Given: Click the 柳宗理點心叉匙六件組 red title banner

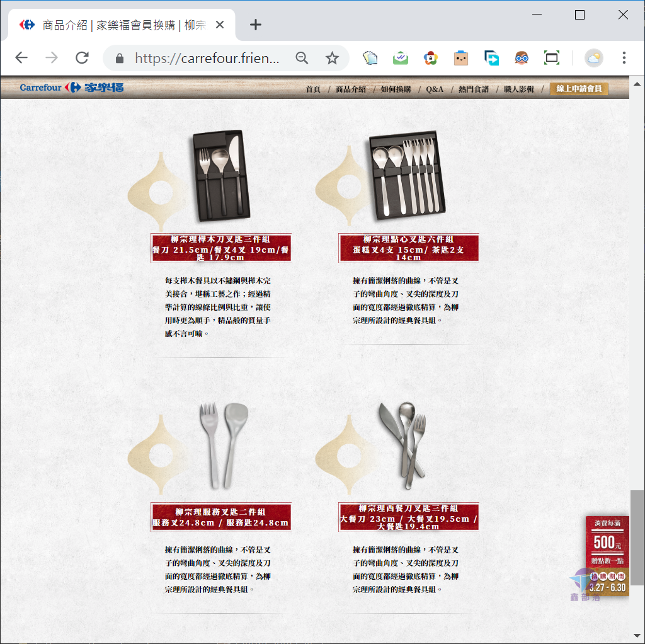Looking at the screenshot, I should (x=408, y=248).
